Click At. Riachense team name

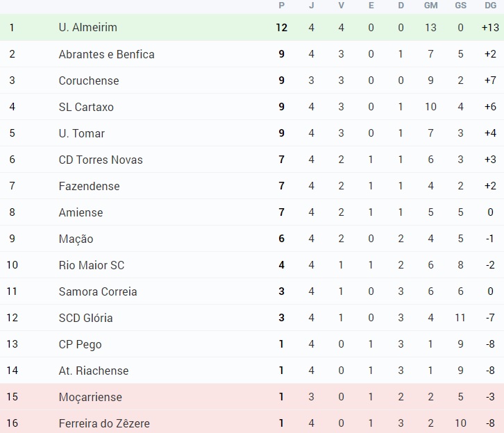(94, 371)
